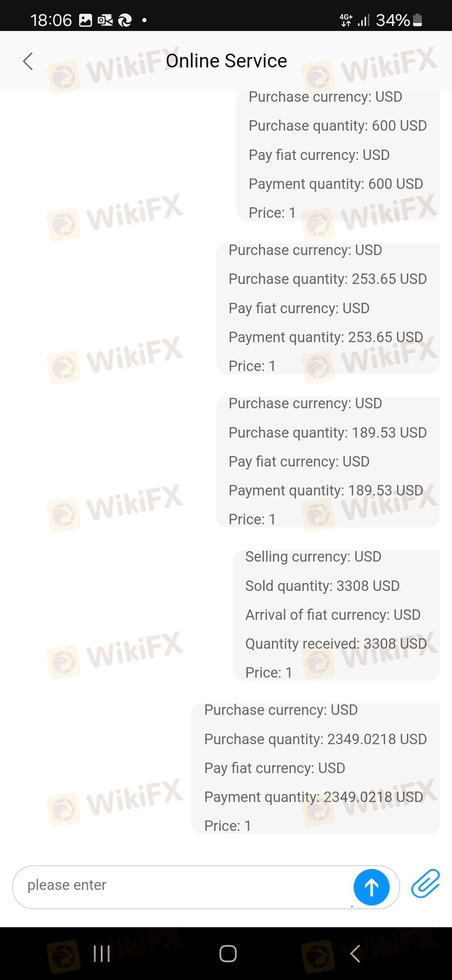Tap the Edge browser notification icon
The width and height of the screenshot is (452, 980).
tap(125, 20)
